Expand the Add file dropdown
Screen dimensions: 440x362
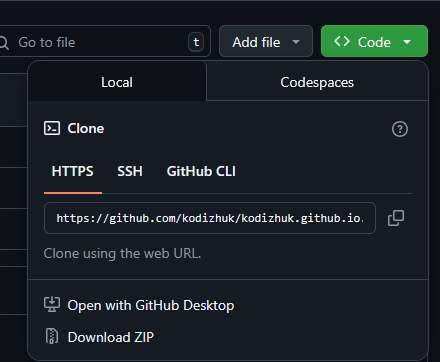[266, 41]
